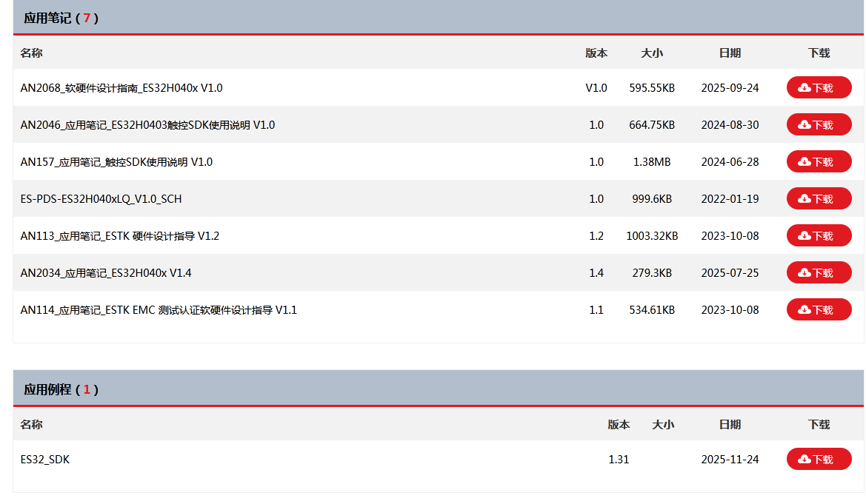866x504 pixels.
Task: Click the 版本 column header
Action: coord(597,53)
